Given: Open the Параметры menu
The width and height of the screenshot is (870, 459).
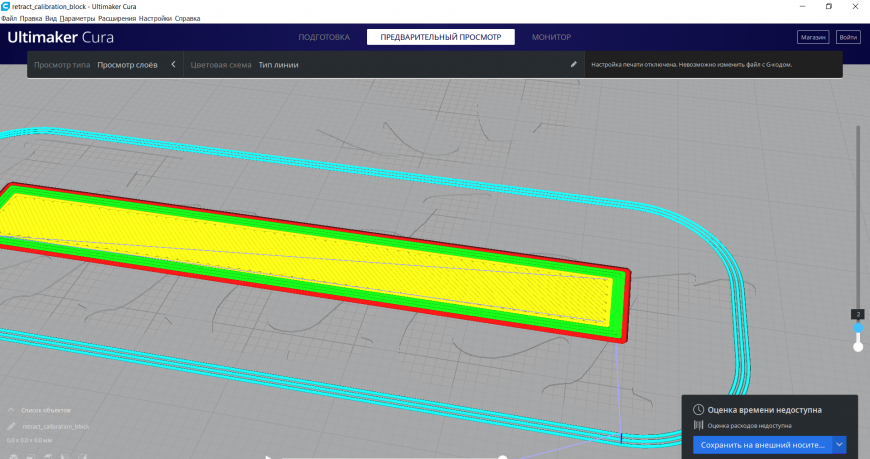Looking at the screenshot, I should (77, 18).
